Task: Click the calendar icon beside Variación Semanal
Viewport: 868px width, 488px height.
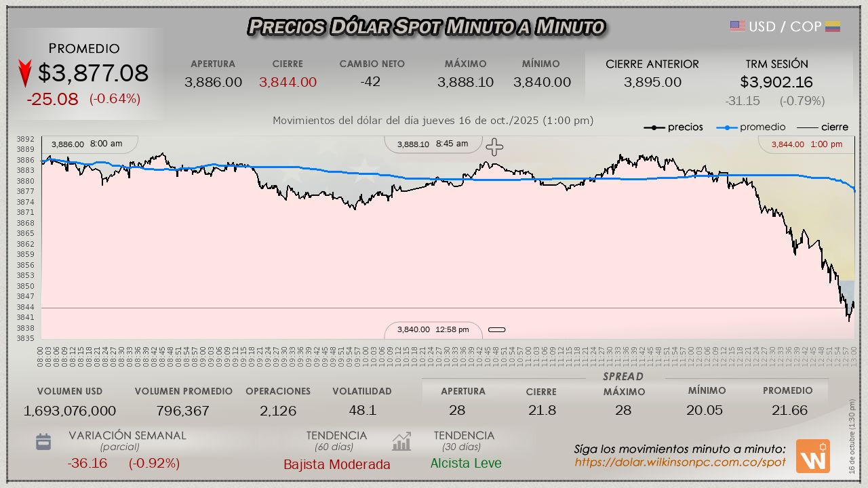Action: point(43,442)
